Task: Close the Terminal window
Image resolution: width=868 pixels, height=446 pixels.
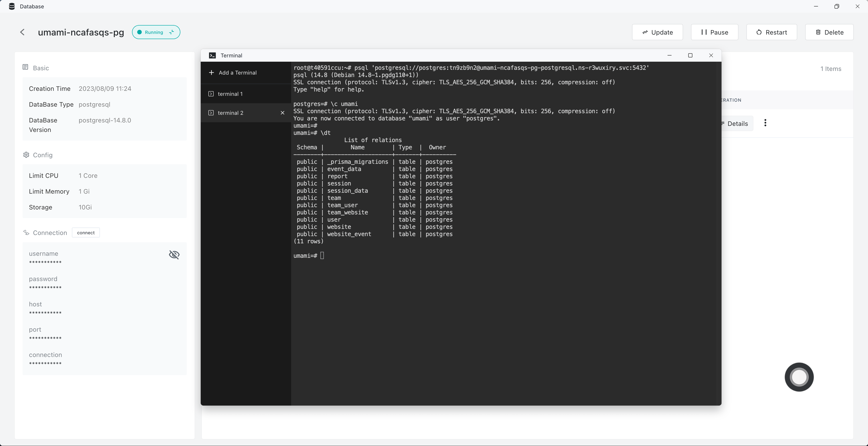Action: [711, 56]
